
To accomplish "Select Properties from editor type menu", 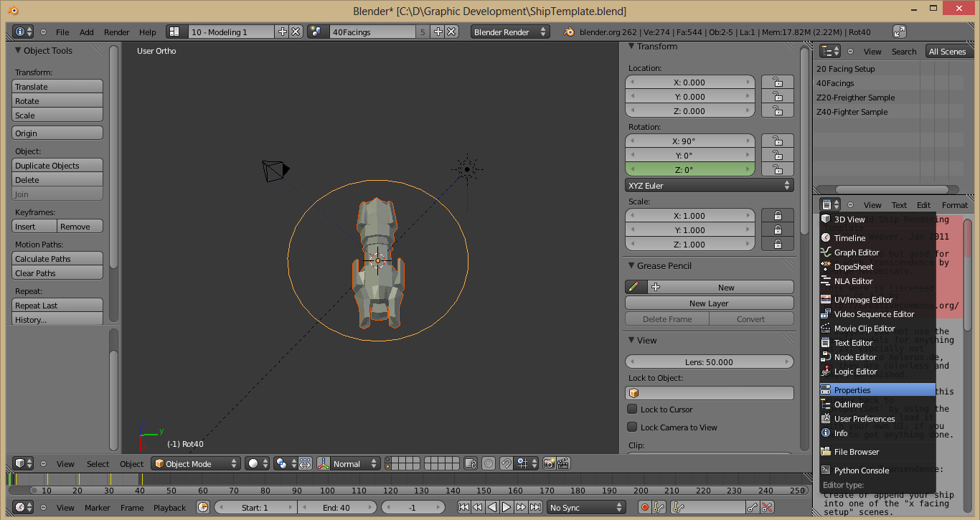I will [x=877, y=389].
